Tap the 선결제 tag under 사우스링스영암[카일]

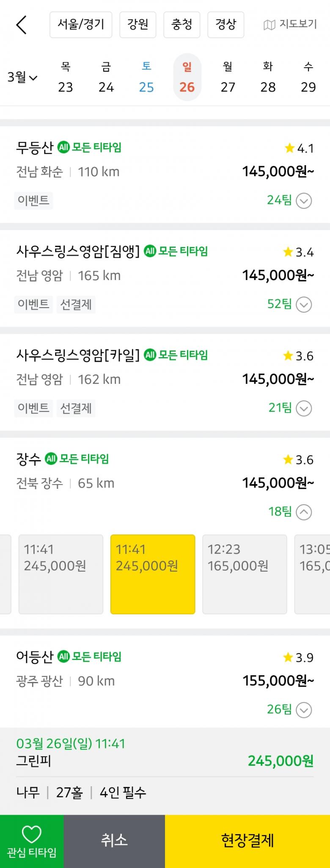pyautogui.click(x=76, y=408)
